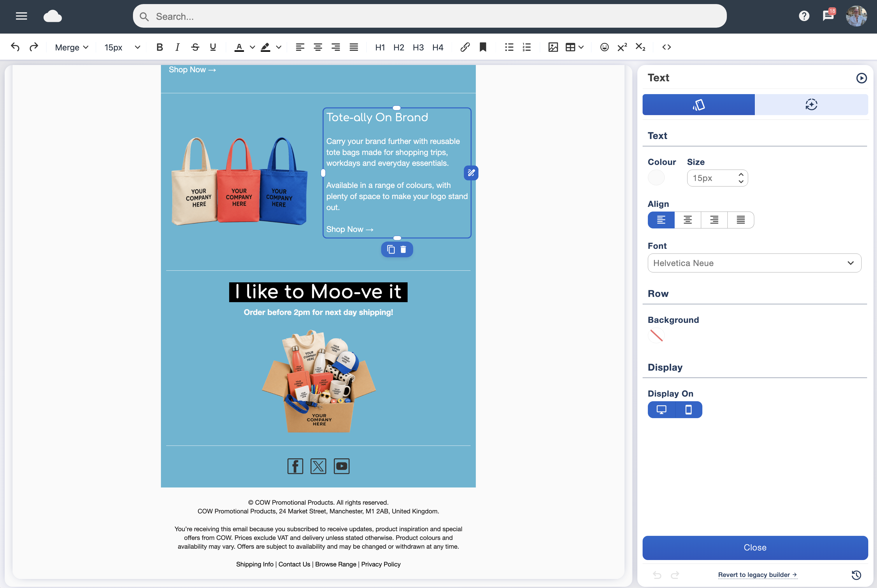
Task: Align text left in the toolbar
Action: pyautogui.click(x=300, y=47)
